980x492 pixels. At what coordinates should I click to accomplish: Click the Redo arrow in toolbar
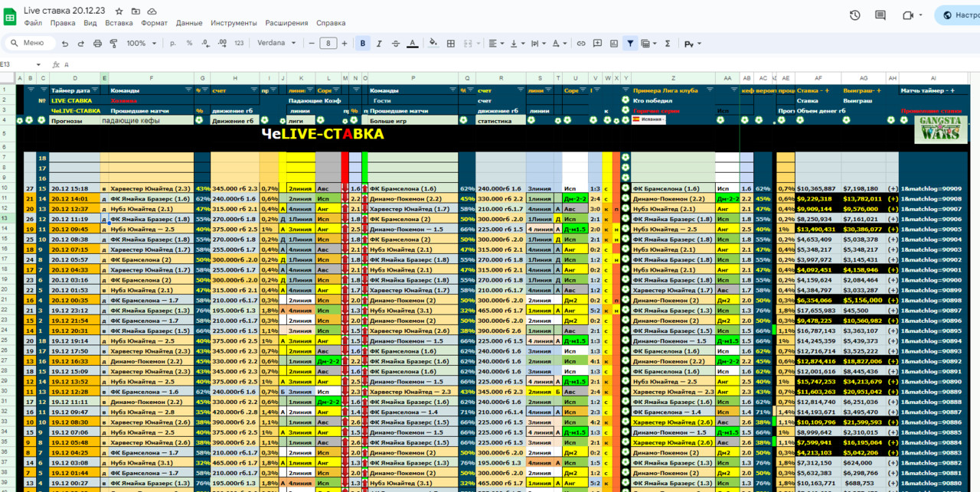coord(81,44)
